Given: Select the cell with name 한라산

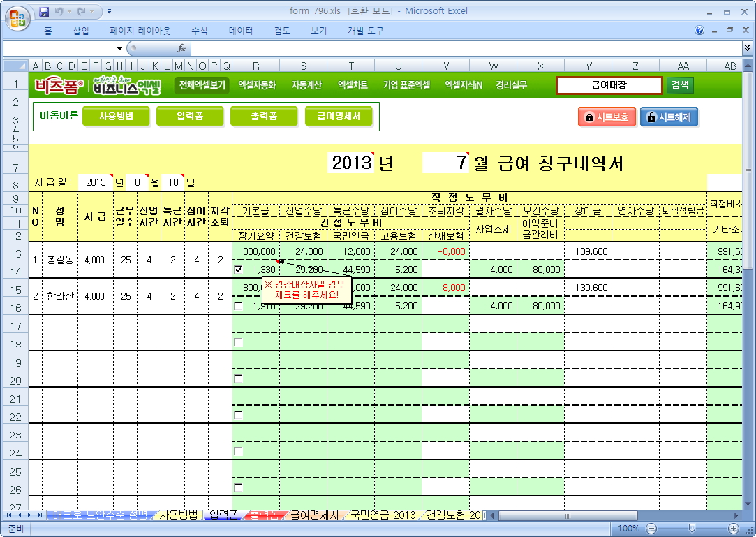Looking at the screenshot, I should pos(60,296).
